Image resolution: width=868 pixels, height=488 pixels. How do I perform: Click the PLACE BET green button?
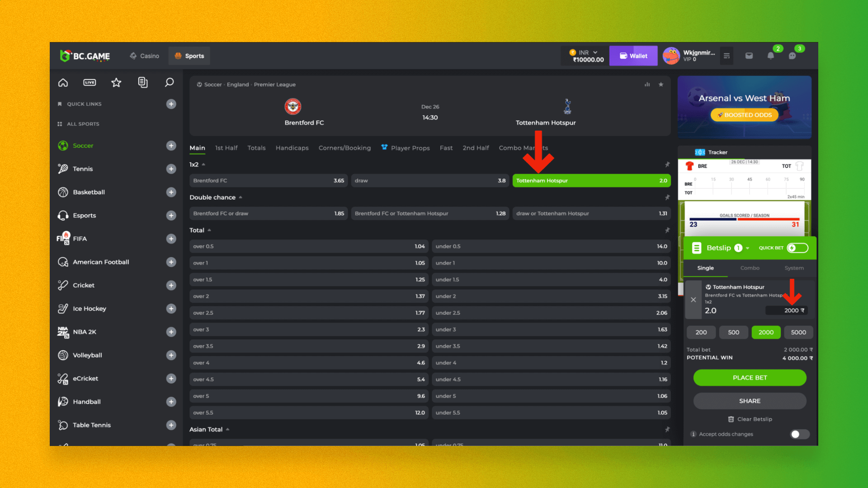pos(750,377)
